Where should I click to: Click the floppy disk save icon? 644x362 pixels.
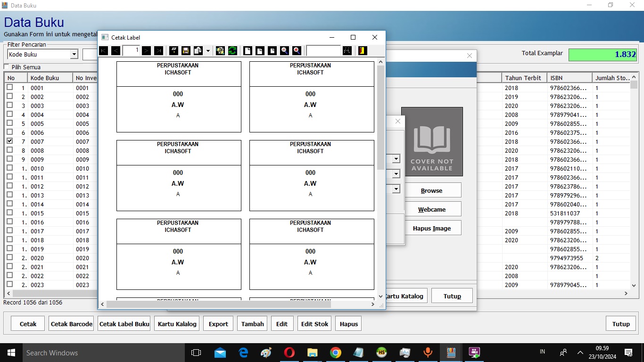point(186,50)
